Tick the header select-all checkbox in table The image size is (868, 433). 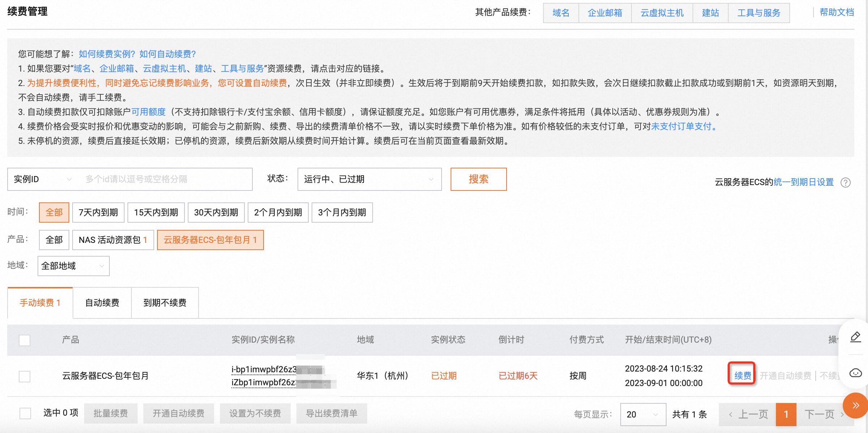[25, 340]
